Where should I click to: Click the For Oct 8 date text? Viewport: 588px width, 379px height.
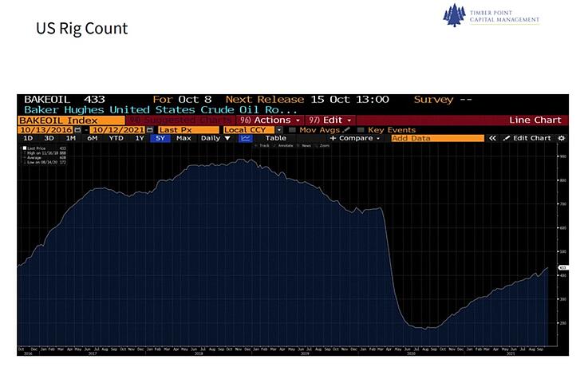(182, 100)
